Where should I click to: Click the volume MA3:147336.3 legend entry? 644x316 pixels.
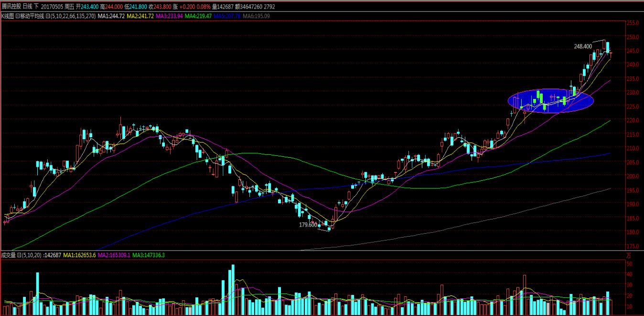pos(149,255)
